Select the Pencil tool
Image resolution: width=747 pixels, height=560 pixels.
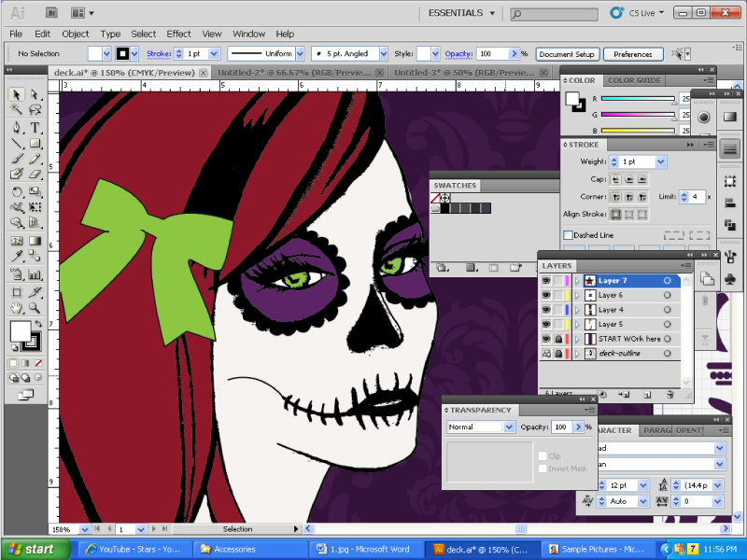tap(35, 159)
